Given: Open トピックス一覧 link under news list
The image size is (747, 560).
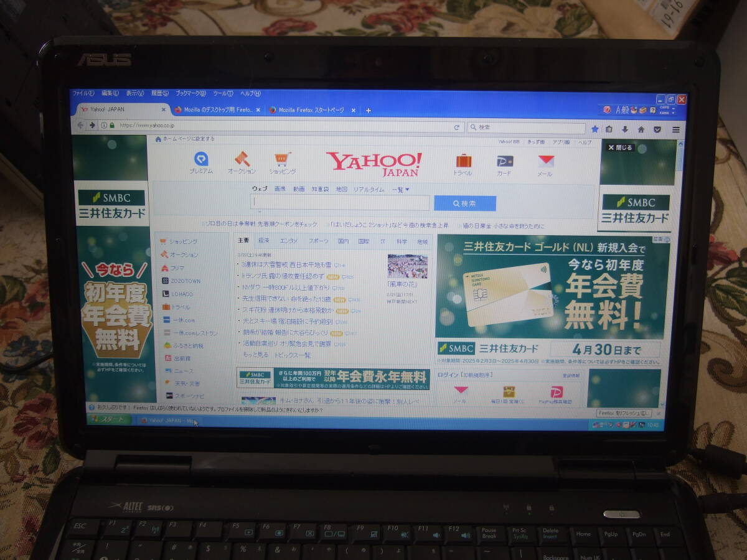Looking at the screenshot, I should (293, 355).
